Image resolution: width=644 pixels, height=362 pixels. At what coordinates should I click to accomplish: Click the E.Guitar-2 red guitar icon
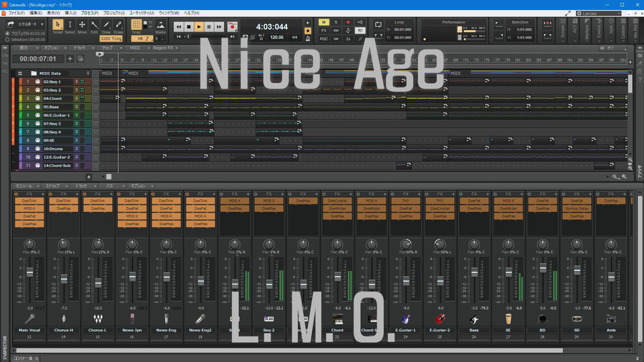pos(440,319)
